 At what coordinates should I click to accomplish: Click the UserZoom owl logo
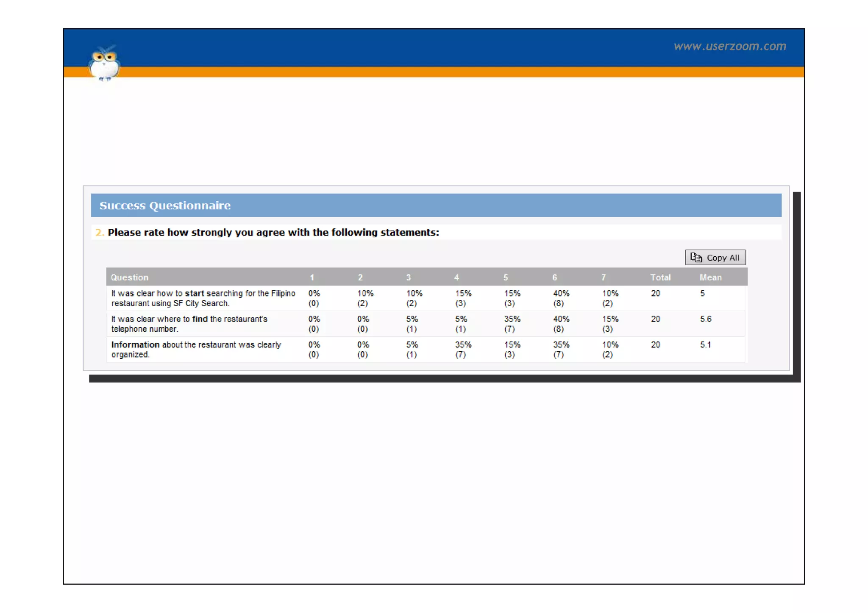[x=104, y=64]
